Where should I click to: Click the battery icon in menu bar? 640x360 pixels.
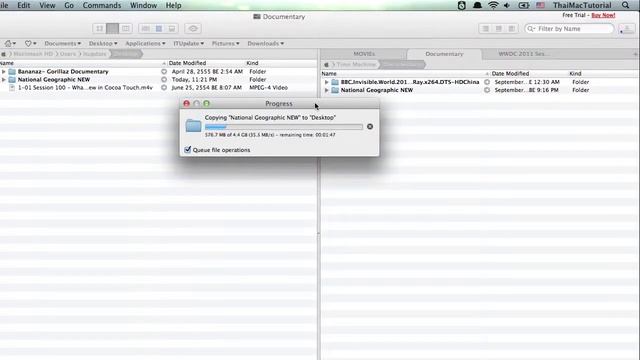pos(524,5)
